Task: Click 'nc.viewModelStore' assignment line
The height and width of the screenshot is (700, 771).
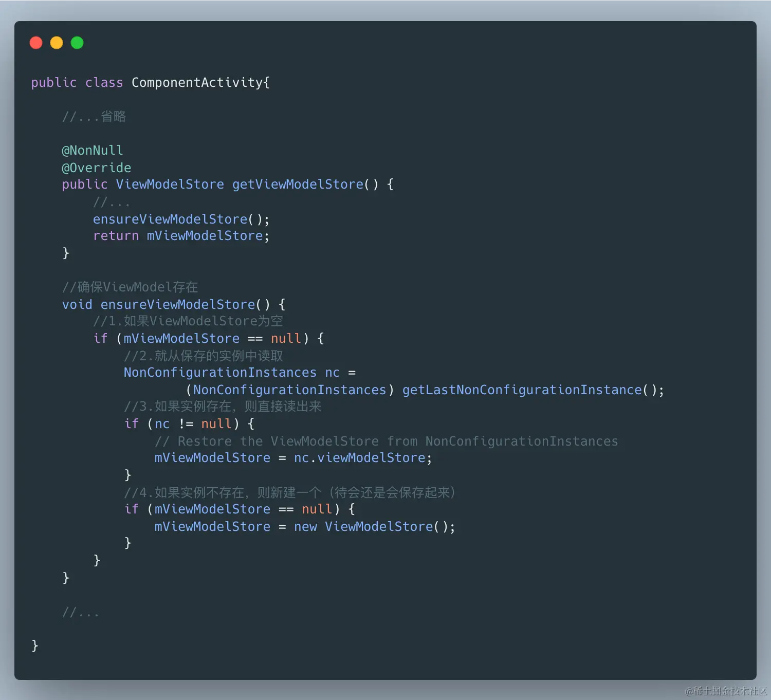Action: (293, 458)
